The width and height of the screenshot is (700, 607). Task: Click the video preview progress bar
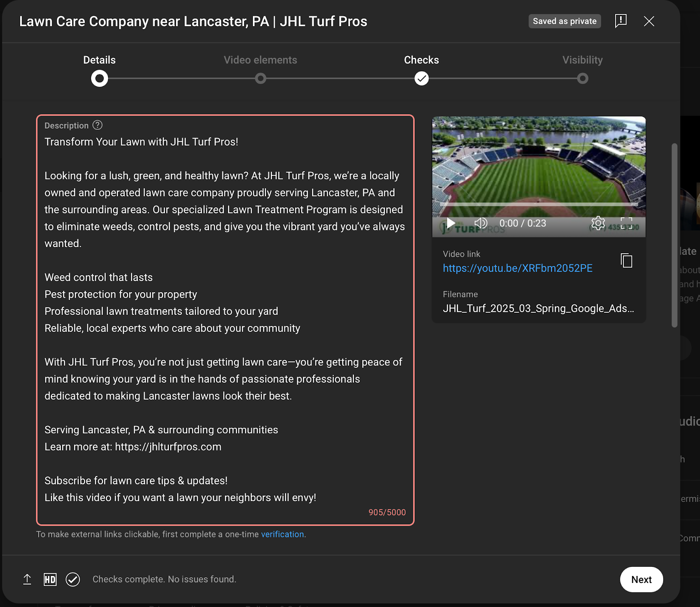pos(539,204)
